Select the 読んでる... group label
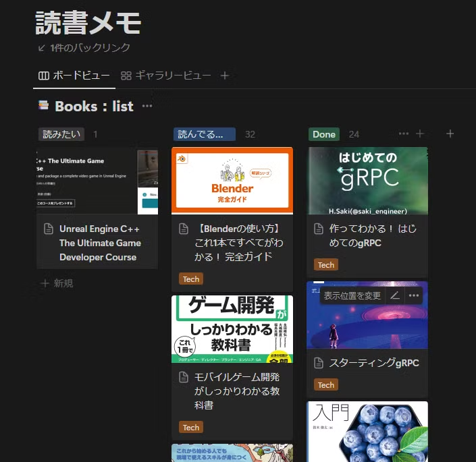Image resolution: width=476 pixels, height=462 pixels. pyautogui.click(x=205, y=134)
